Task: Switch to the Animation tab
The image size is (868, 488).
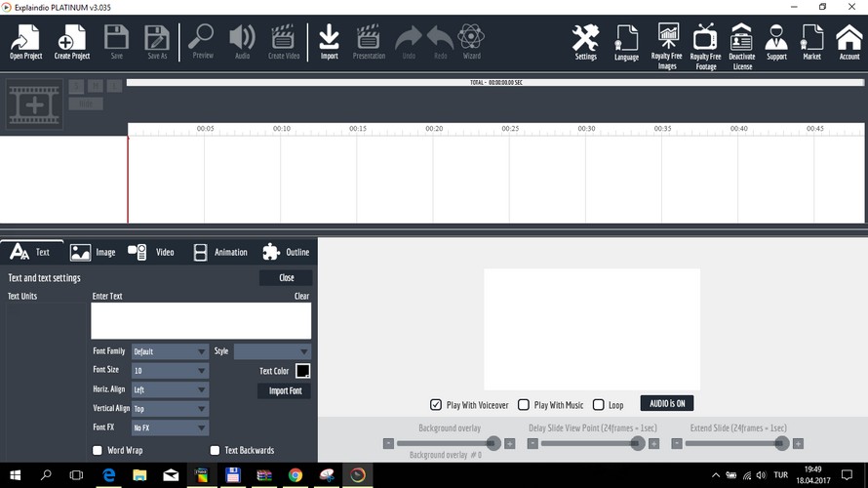Action: tap(220, 252)
